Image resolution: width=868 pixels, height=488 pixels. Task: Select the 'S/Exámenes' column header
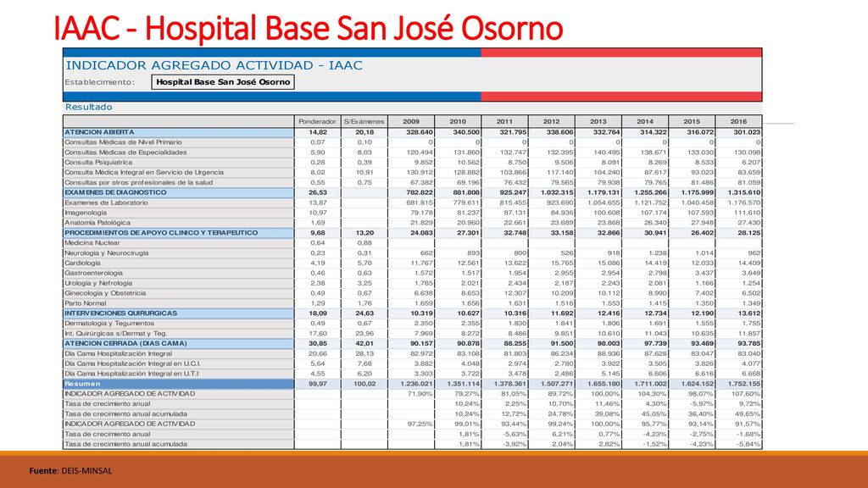click(x=364, y=121)
